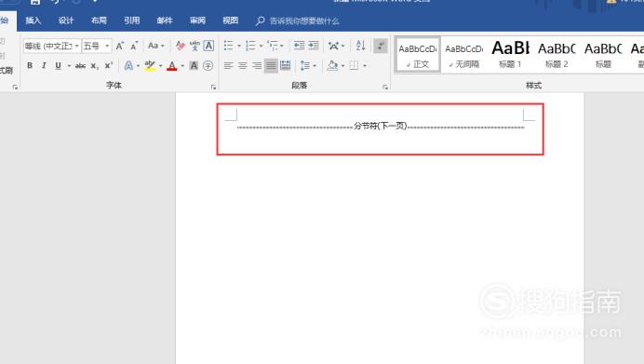
Task: Expand bullet library dropdown arrow
Action: point(239,46)
